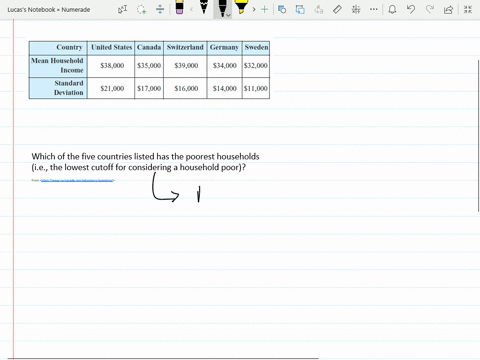Show more pens in the gallery
The width and height of the screenshot is (480, 360).
254,9
